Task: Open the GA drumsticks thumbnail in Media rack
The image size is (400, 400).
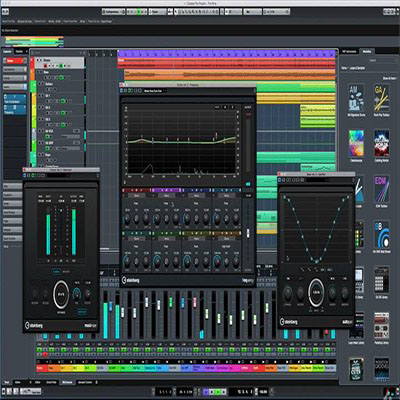Action: [x=382, y=98]
